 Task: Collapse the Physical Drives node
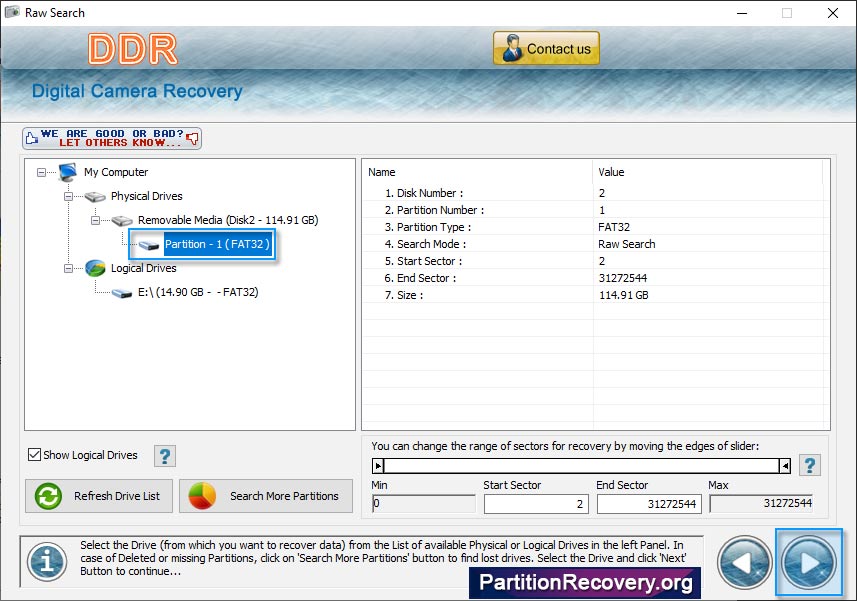(69, 196)
